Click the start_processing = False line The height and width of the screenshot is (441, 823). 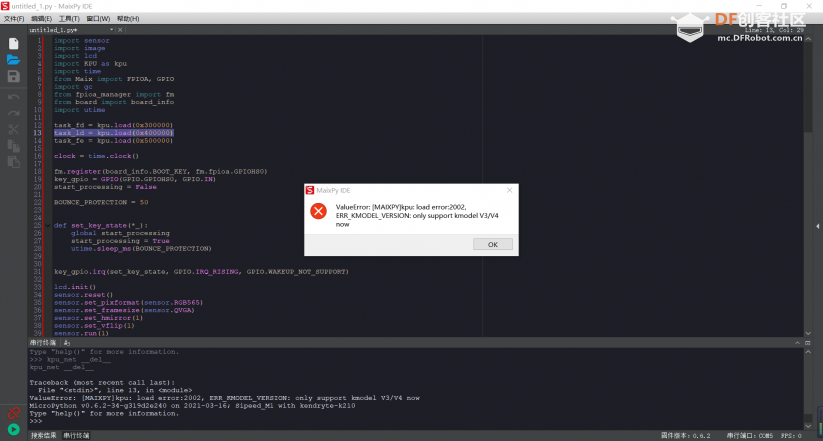[105, 187]
